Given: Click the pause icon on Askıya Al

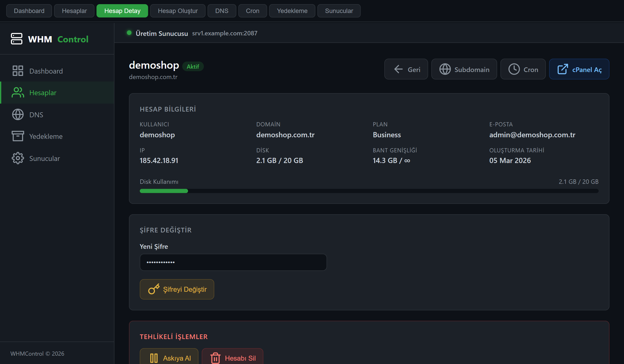Looking at the screenshot, I should (x=154, y=358).
